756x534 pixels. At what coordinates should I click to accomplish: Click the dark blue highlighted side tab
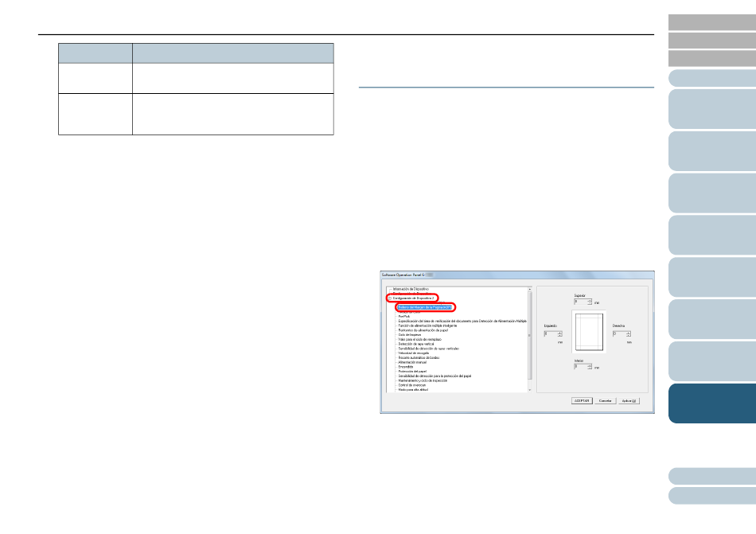(x=712, y=403)
